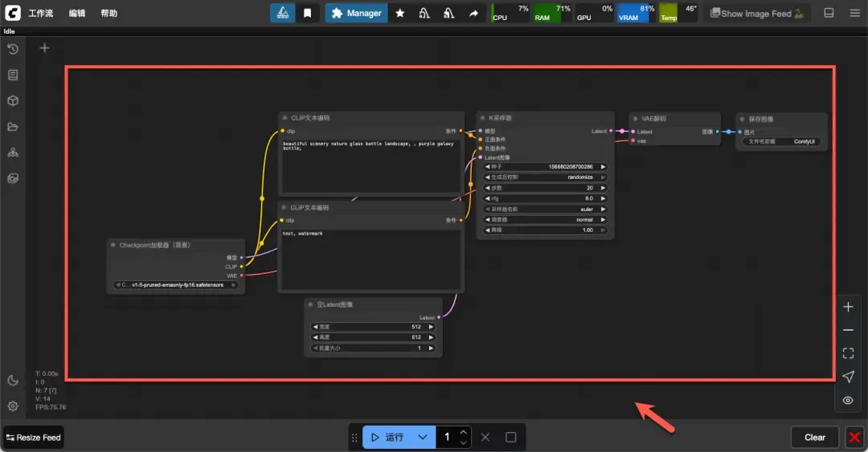Collapse the VAE解码 node via its dot
Image resolution: width=868 pixels, height=452 pixels.
pos(635,118)
